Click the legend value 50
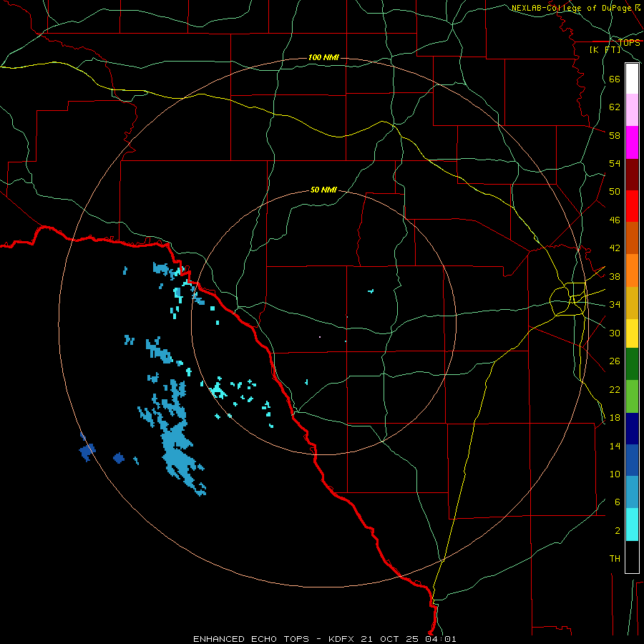The height and width of the screenshot is (644, 644). (615, 192)
